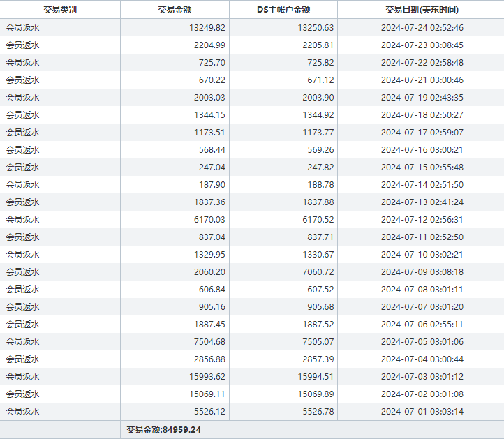The image size is (504, 439).
Task: Click the DS主帐户金额 column header
Action: (283, 10)
